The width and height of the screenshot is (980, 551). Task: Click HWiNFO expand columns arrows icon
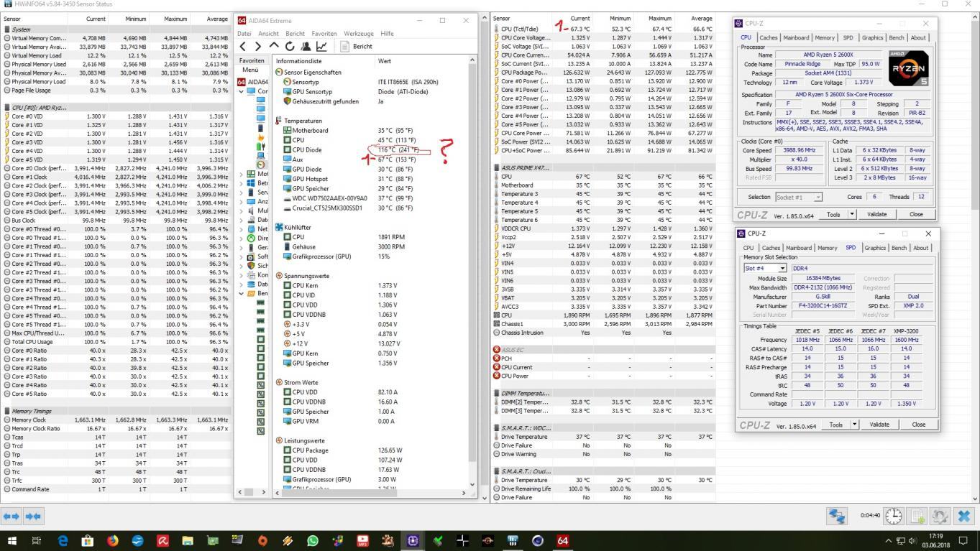point(12,517)
